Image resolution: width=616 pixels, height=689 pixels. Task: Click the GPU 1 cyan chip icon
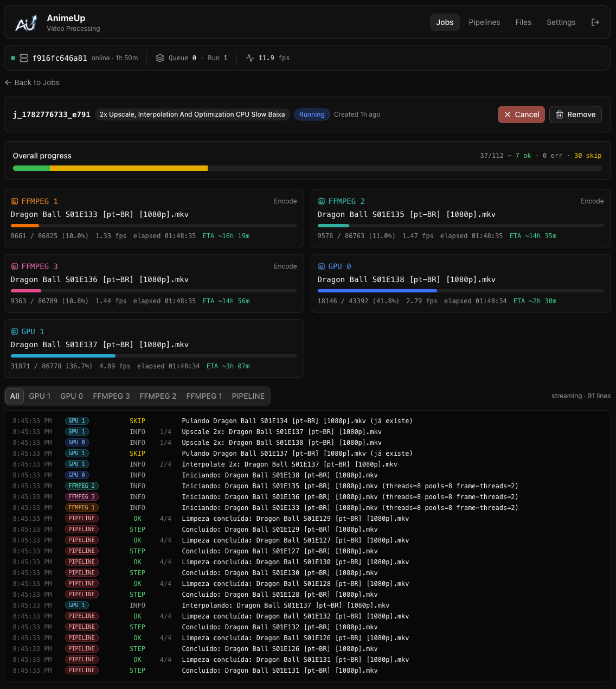pyautogui.click(x=15, y=331)
